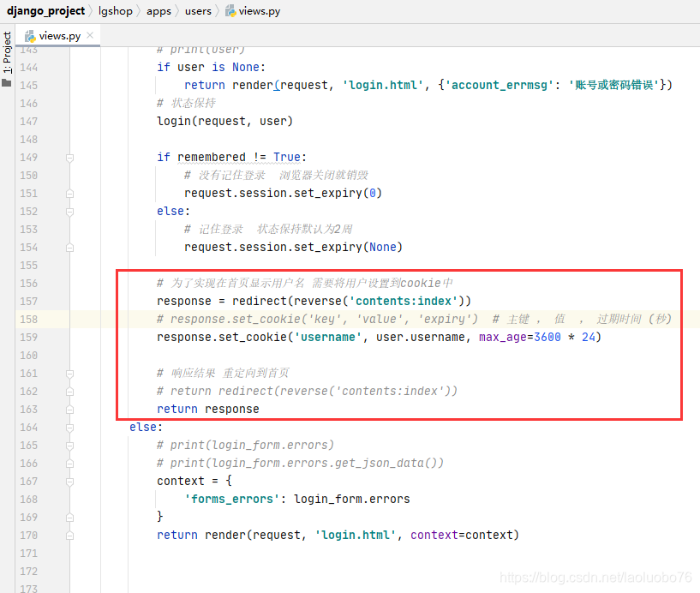Collapse fold marker at line 165

coord(69,446)
